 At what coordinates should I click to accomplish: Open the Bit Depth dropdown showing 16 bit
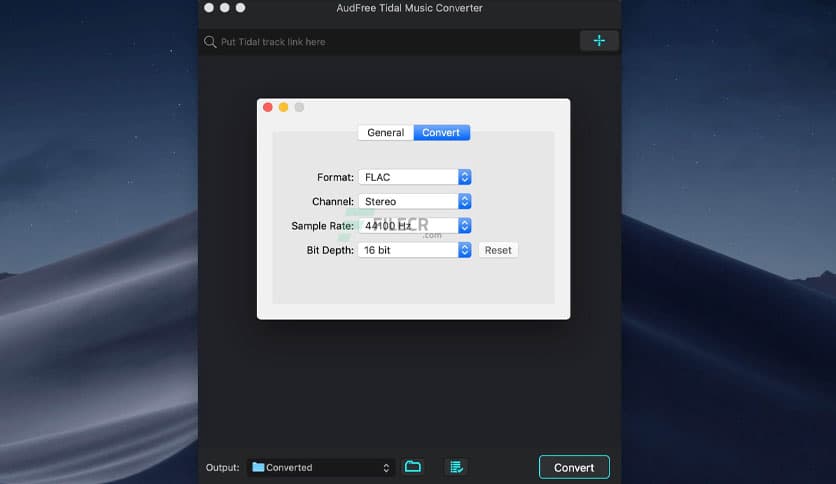pos(415,250)
